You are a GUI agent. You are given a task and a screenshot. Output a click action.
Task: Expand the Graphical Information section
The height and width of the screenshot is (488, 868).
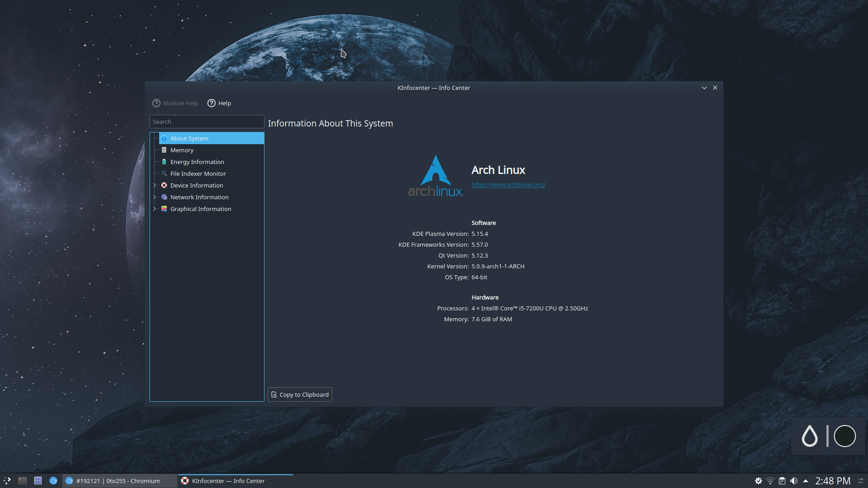(155, 208)
